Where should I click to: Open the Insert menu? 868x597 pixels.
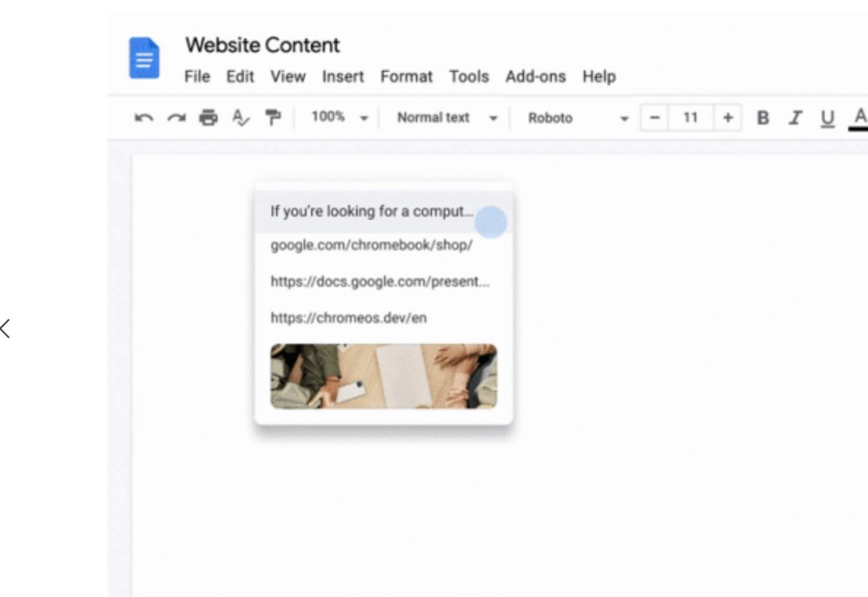click(x=343, y=76)
